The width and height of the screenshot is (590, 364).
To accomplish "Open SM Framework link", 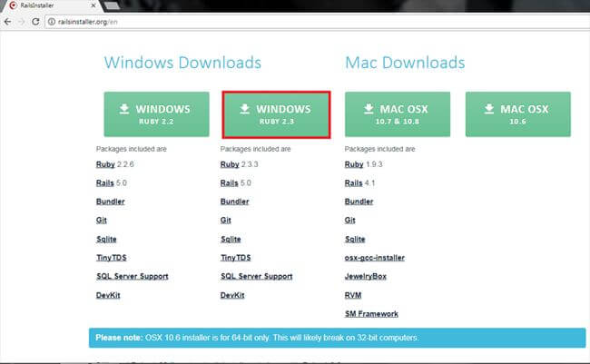I will click(371, 313).
